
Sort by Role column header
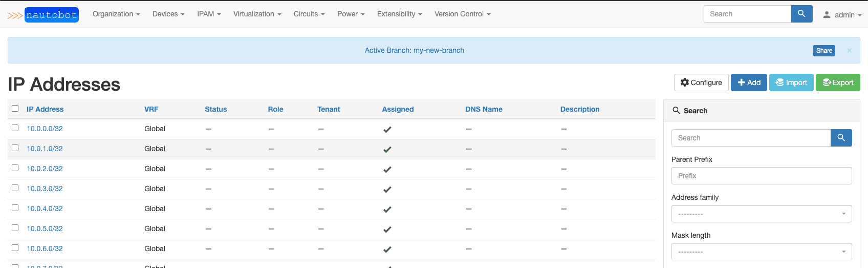tap(275, 109)
